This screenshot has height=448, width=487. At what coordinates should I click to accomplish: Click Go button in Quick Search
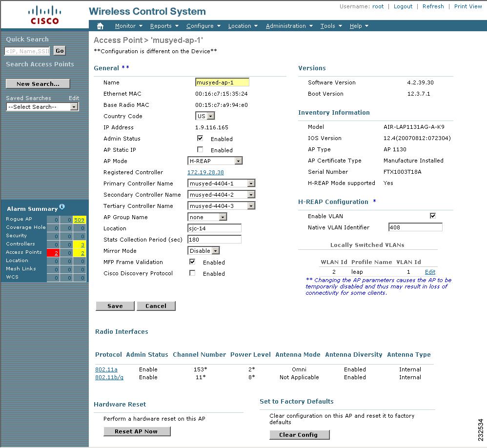(x=60, y=51)
